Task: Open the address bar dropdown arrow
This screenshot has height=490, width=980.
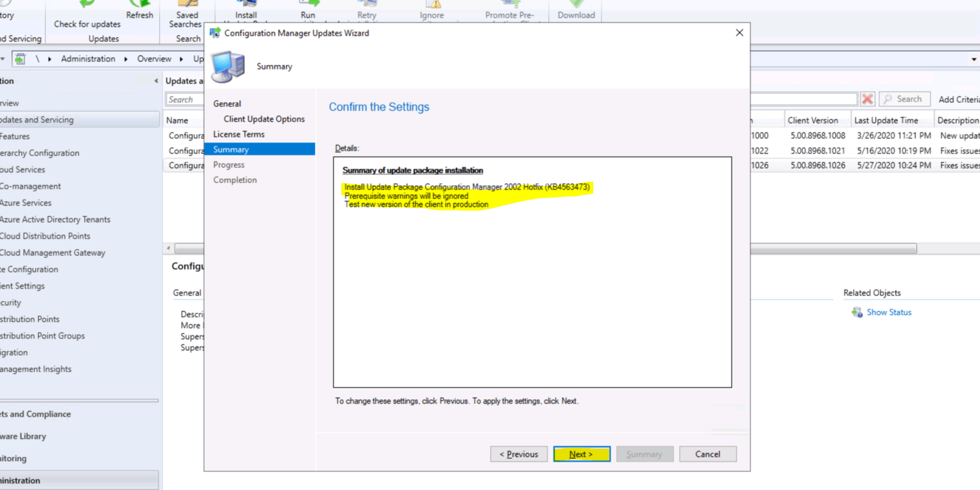Action: click(x=973, y=59)
